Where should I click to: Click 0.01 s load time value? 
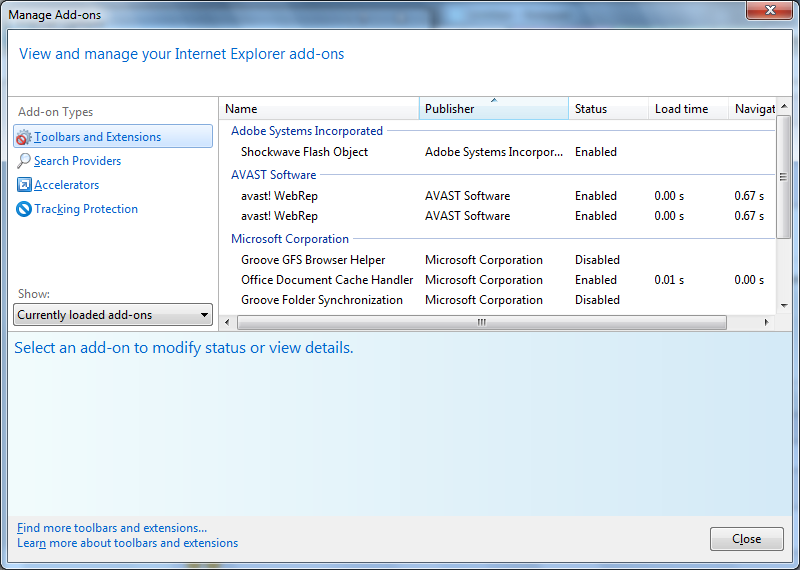pyautogui.click(x=669, y=280)
